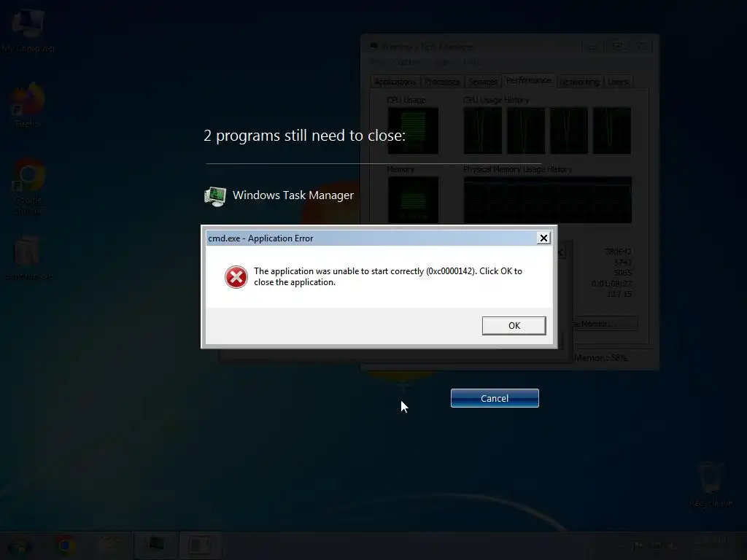Open the File menu in Task Manager
This screenshot has height=560, width=747.
click(377, 62)
